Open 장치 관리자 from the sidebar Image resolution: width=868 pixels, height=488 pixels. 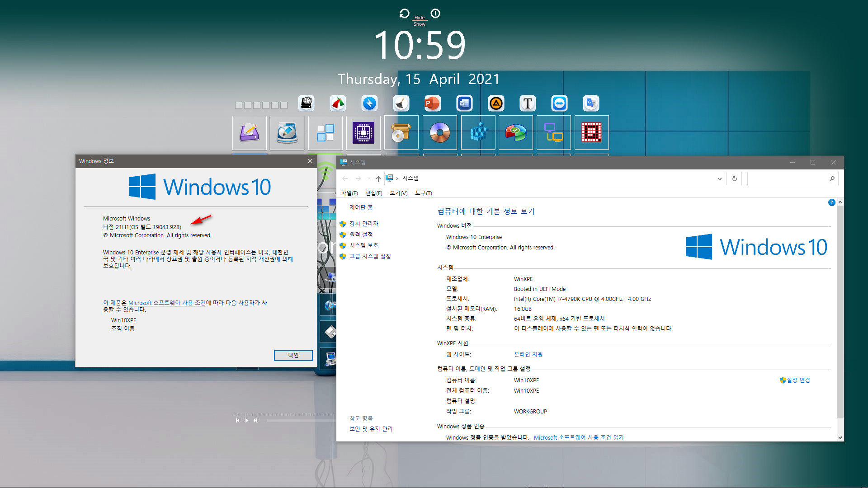pyautogui.click(x=364, y=224)
